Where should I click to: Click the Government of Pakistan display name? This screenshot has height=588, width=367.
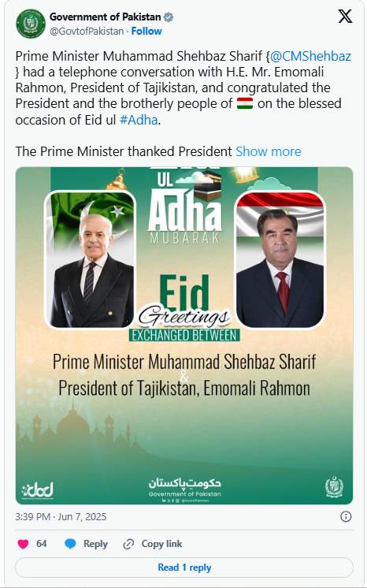(x=106, y=17)
